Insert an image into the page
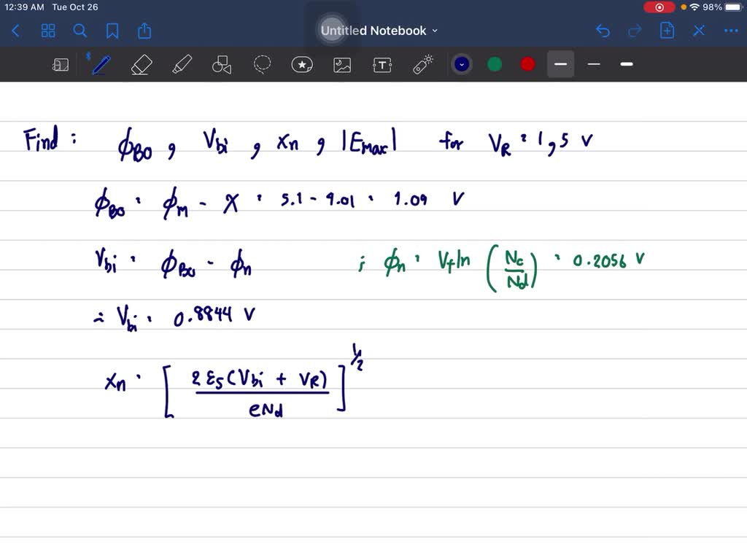Screen dimensions: 747x560 click(342, 64)
